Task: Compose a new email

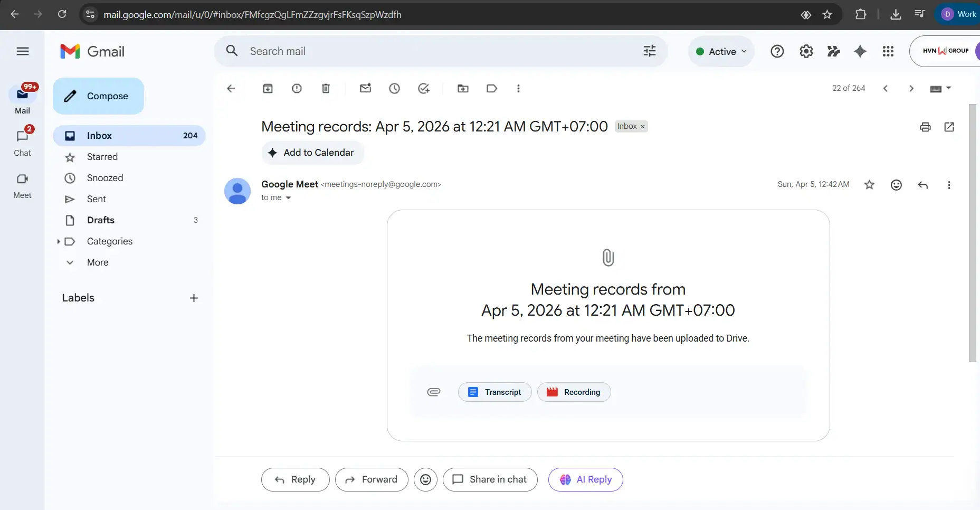Action: pos(98,96)
